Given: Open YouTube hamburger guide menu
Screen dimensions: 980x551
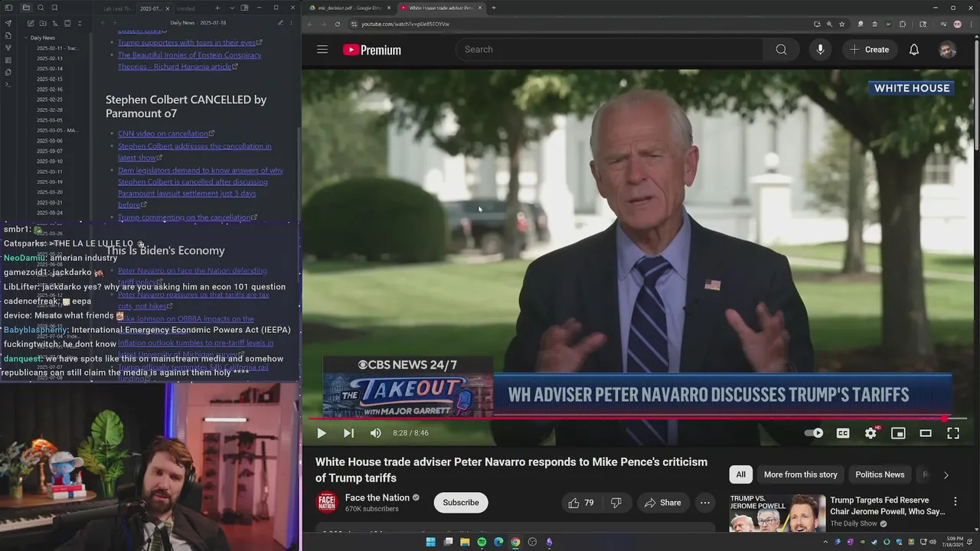Looking at the screenshot, I should click(x=322, y=50).
